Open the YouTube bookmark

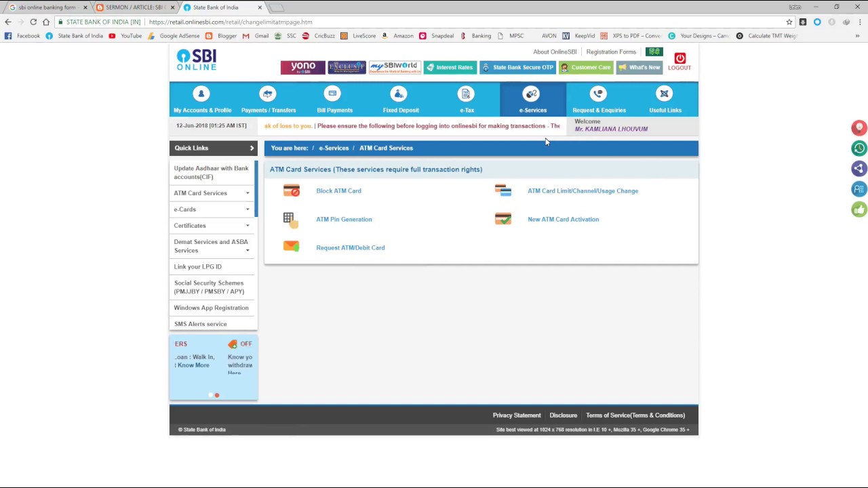125,36
